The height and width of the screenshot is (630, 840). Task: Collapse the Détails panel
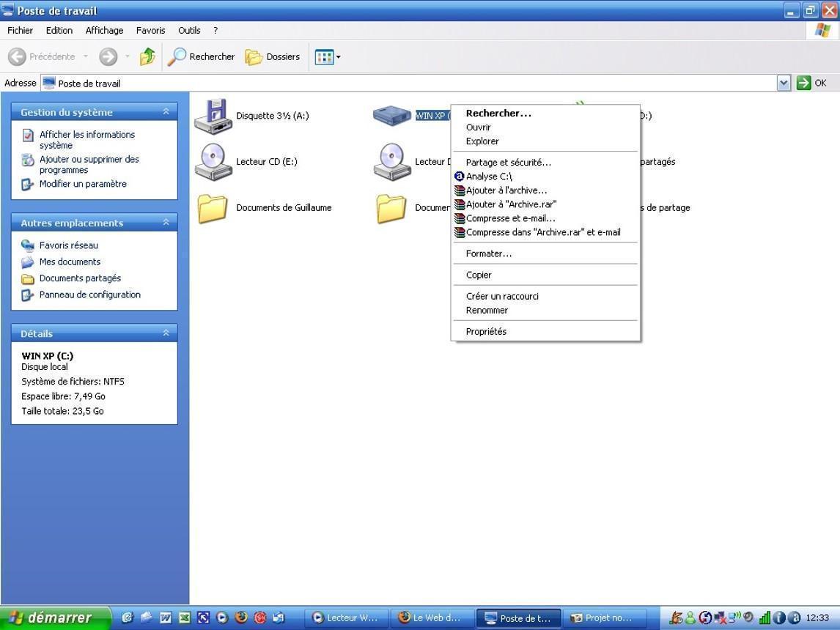pos(166,333)
